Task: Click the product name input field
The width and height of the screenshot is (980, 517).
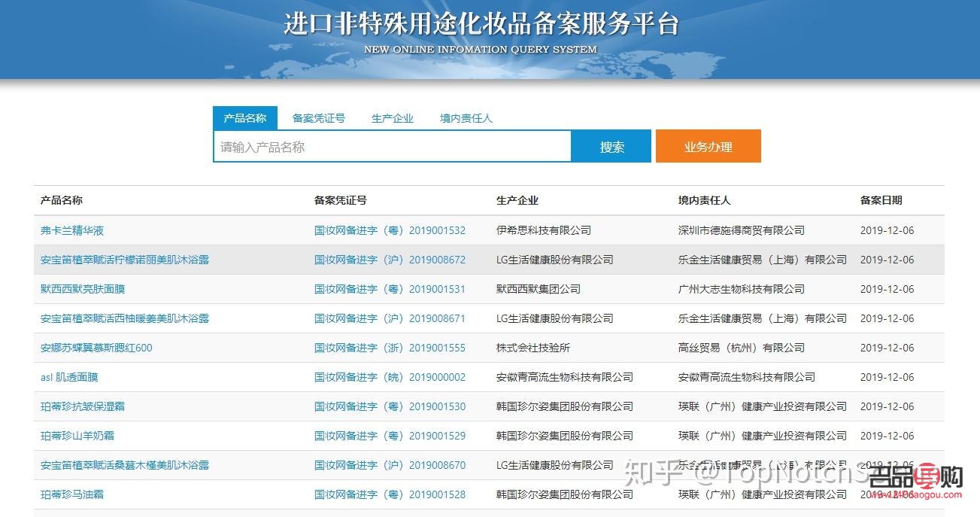Action: pyautogui.click(x=391, y=147)
